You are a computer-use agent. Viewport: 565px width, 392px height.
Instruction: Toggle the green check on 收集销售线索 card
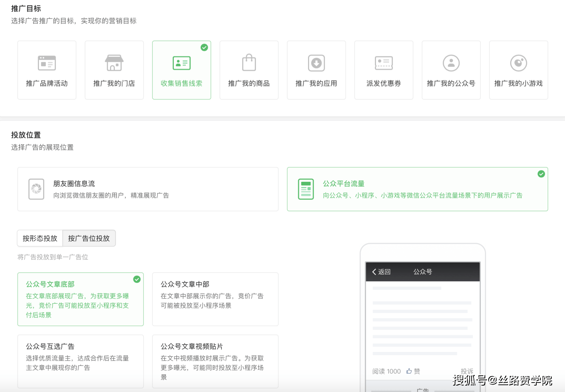point(204,47)
